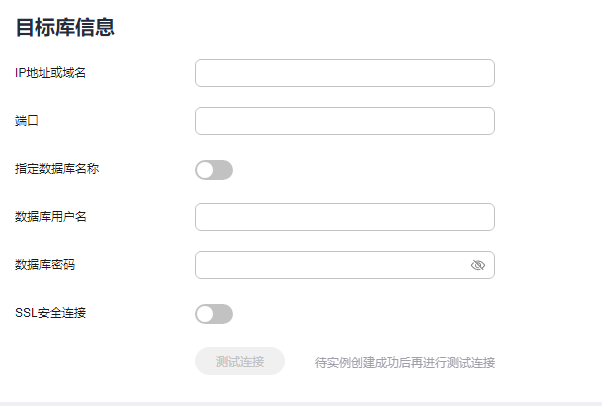Turn on the SSL安全连接 switch
The width and height of the screenshot is (602, 406).
click(214, 314)
